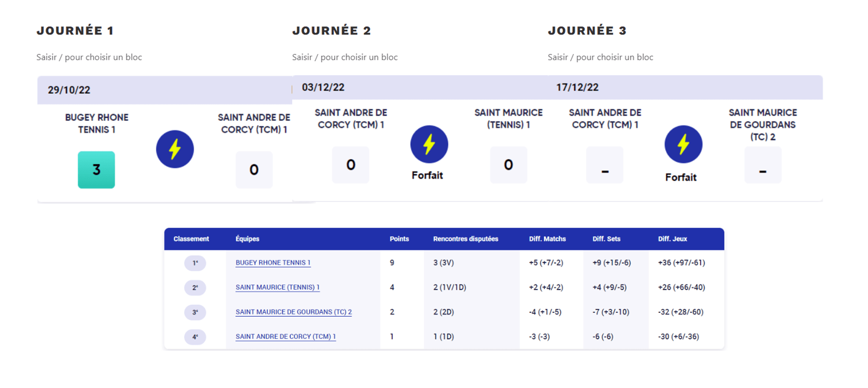Click Bugey Rhone Tennis 1 score of 3
Viewport: 868px width, 388px height.
96,169
